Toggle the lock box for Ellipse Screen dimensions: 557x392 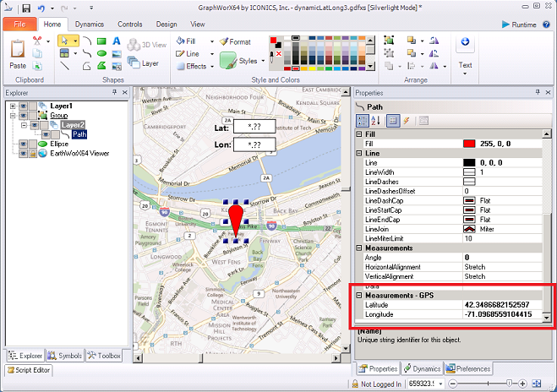pos(33,144)
